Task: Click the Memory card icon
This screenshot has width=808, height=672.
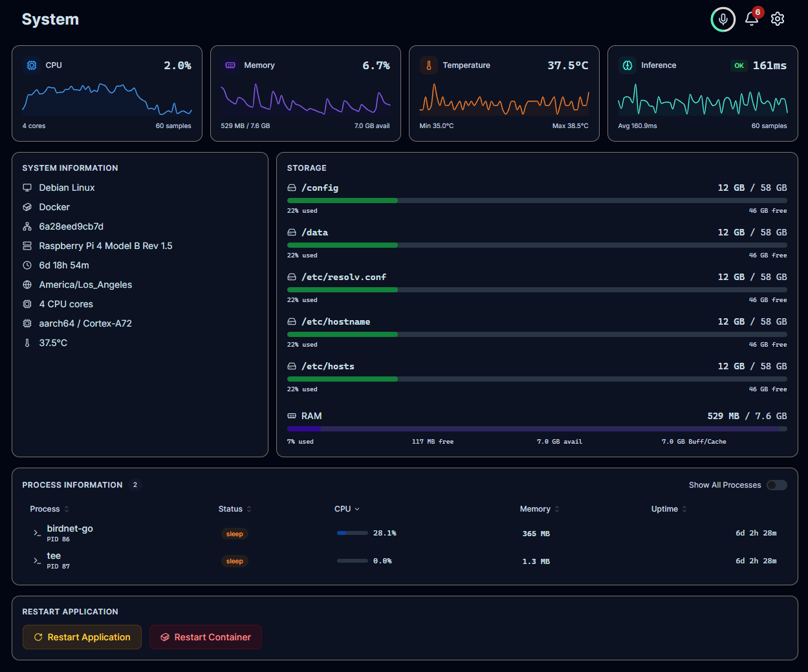Action: tap(230, 65)
